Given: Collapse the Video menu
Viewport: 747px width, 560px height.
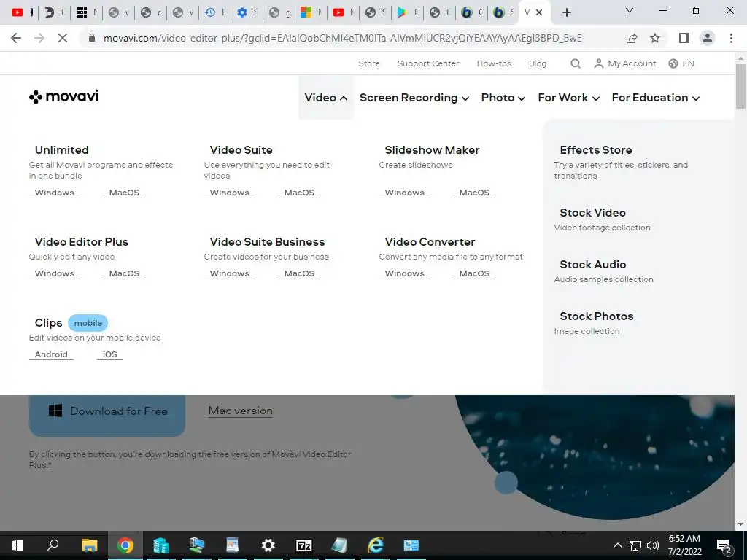Looking at the screenshot, I should point(326,98).
